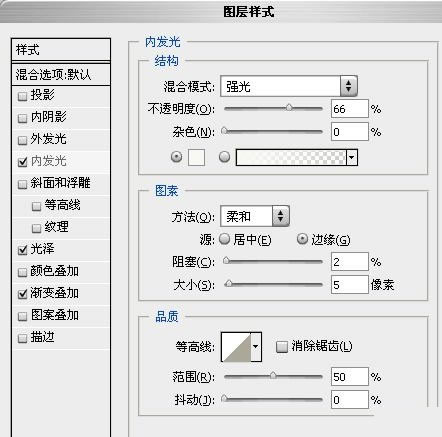Click the 大小 size value field
The image size is (442, 437).
[x=349, y=285]
